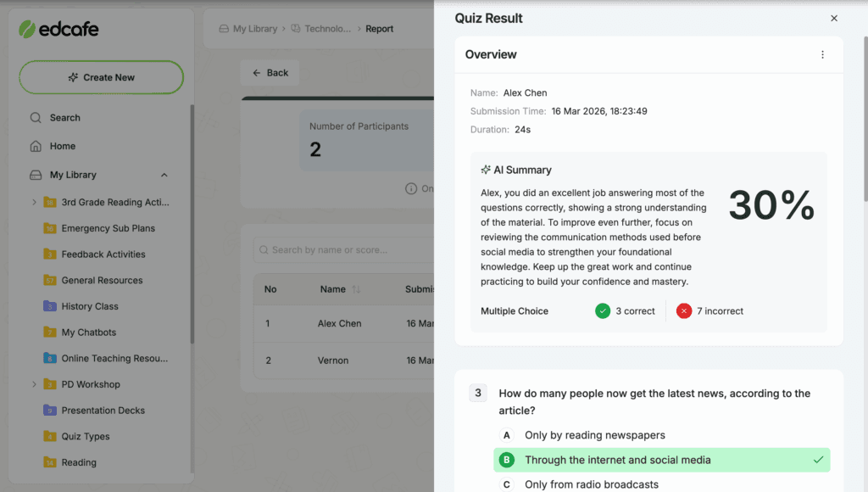Go to My Library breadcrumb
868x492 pixels.
[254, 29]
